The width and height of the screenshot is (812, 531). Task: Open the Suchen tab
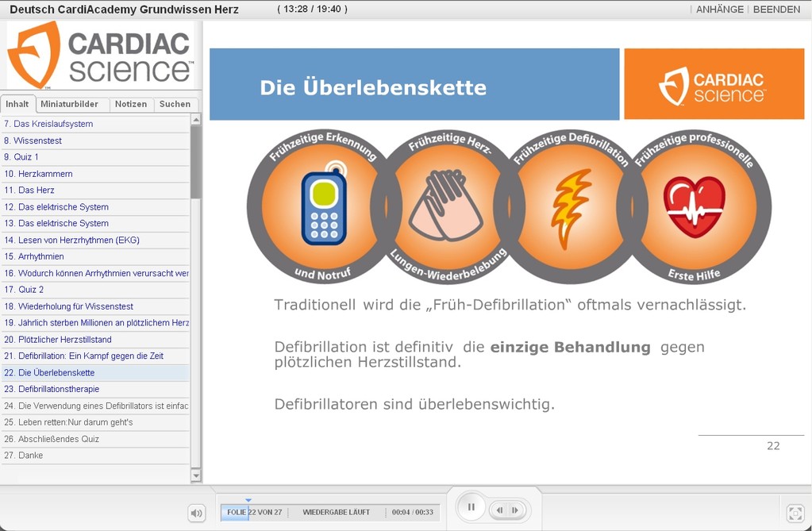pos(175,104)
